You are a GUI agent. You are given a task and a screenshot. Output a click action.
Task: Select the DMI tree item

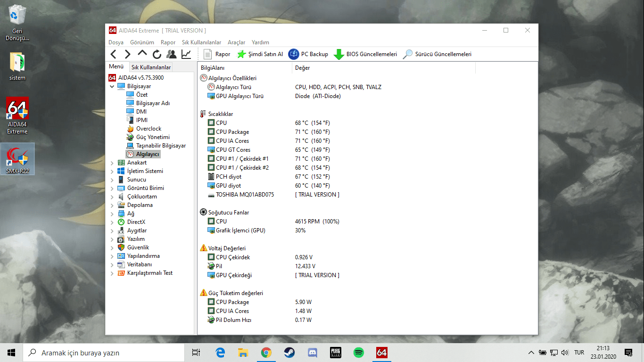pos(141,112)
